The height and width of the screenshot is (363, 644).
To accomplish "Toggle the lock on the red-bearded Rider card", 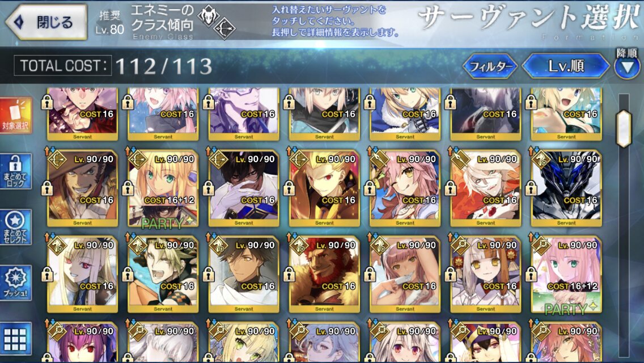I will [x=289, y=275].
